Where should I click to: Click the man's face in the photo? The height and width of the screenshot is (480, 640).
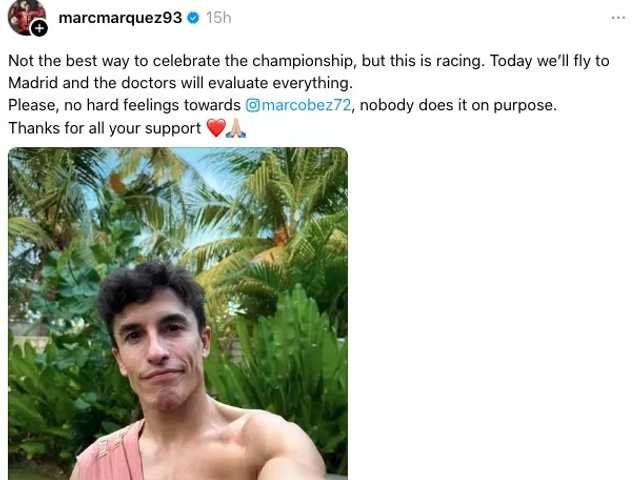160,347
